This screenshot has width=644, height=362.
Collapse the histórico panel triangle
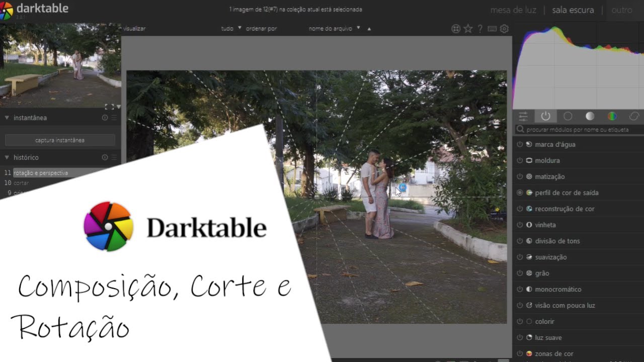7,157
